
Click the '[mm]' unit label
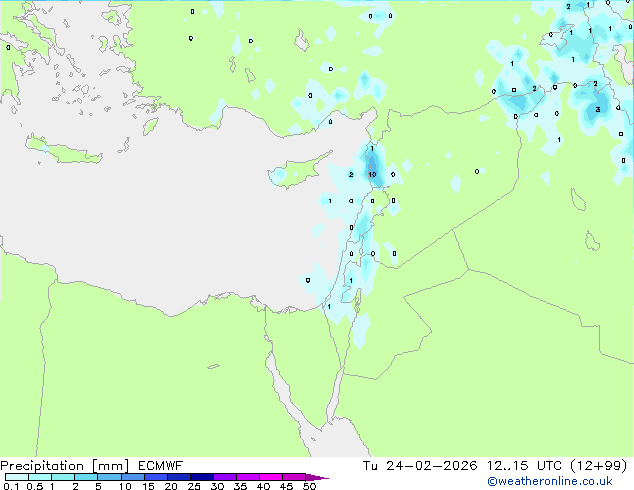pos(111,466)
